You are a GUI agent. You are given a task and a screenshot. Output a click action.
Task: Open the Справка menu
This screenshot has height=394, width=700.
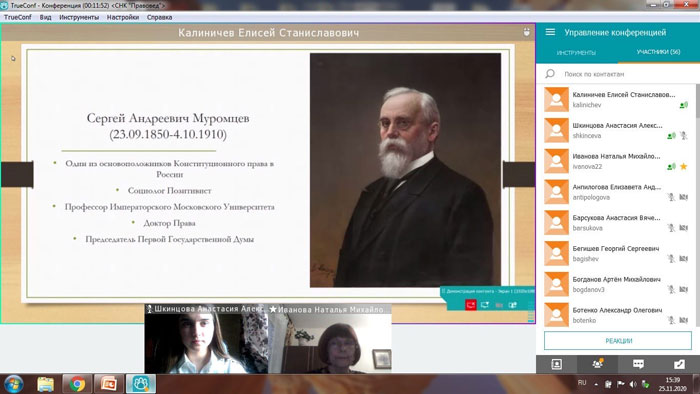(x=159, y=17)
